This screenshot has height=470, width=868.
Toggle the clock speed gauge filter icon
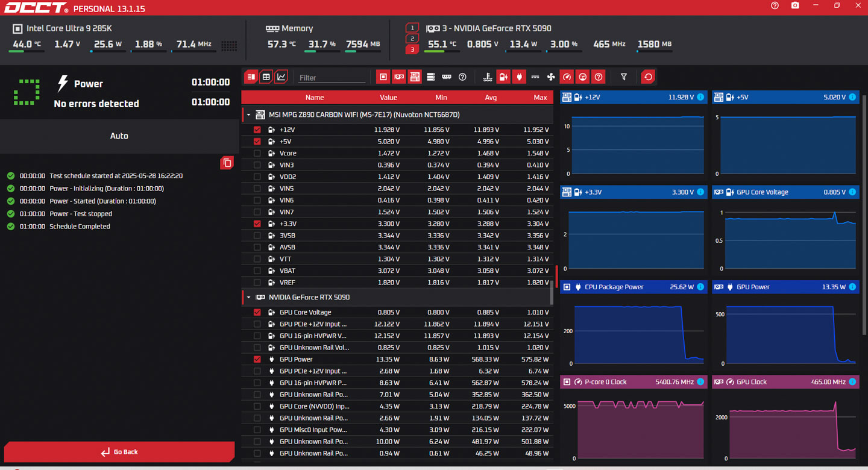(567, 77)
